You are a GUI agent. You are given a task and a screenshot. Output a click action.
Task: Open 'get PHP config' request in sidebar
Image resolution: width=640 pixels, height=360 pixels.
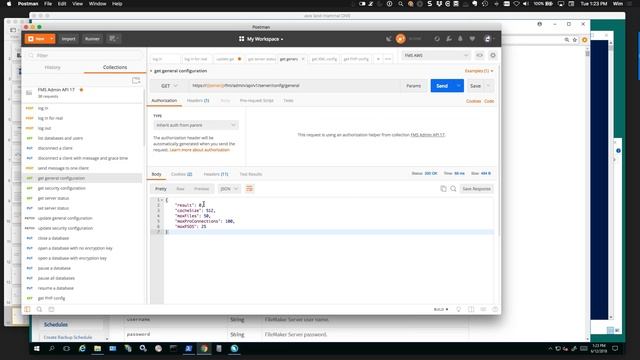[51, 298]
